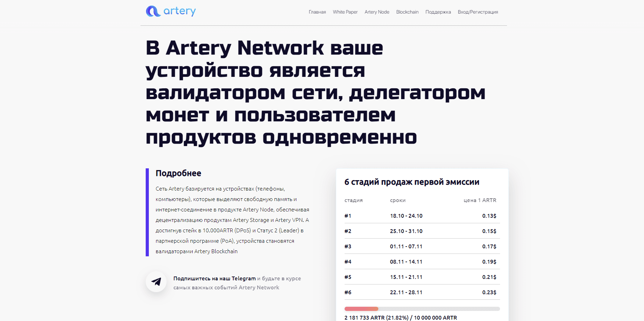Screen dimensions: 644x321
Task: Click the 'стадия' column header
Action: point(353,200)
